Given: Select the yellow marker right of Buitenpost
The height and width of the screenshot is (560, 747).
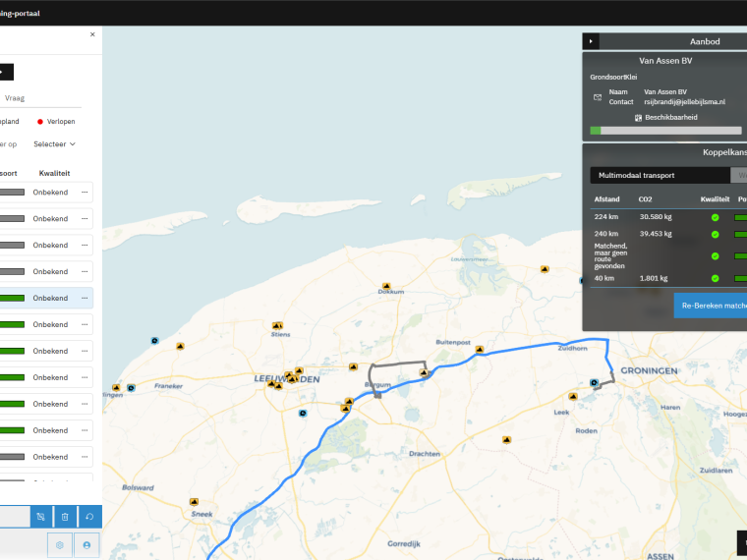Looking at the screenshot, I should tap(480, 350).
